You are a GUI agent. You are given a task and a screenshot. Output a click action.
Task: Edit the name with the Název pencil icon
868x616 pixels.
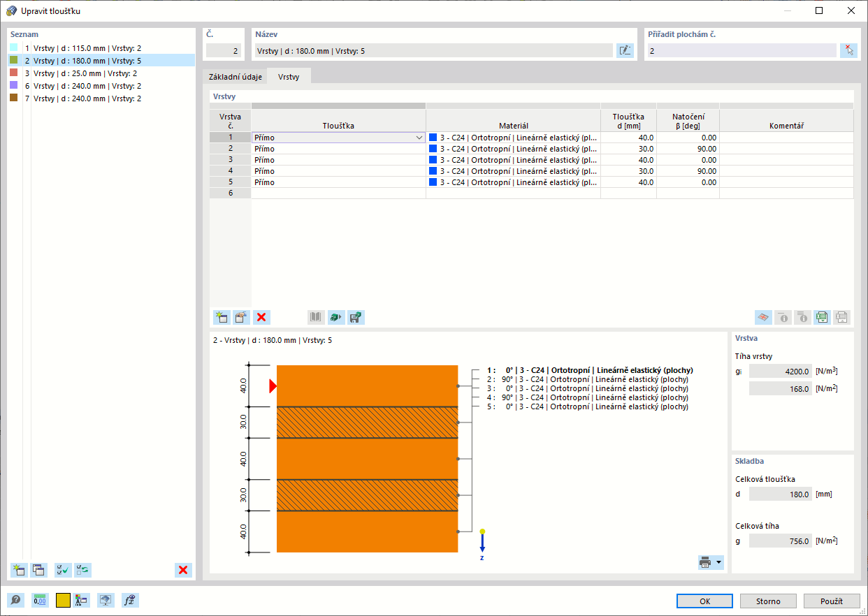pyautogui.click(x=625, y=50)
